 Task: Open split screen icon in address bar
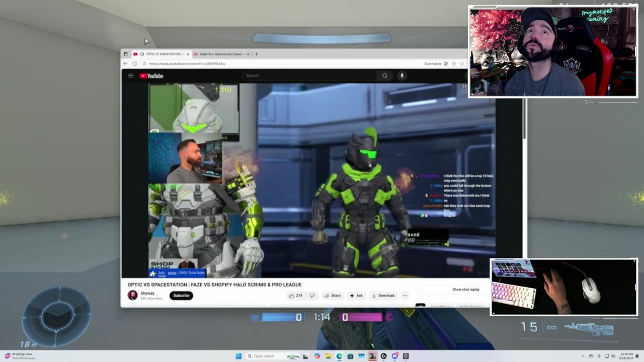pos(453,64)
